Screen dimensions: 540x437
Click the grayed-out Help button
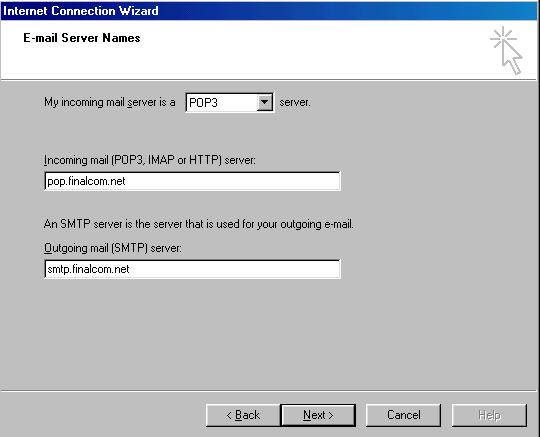489,415
